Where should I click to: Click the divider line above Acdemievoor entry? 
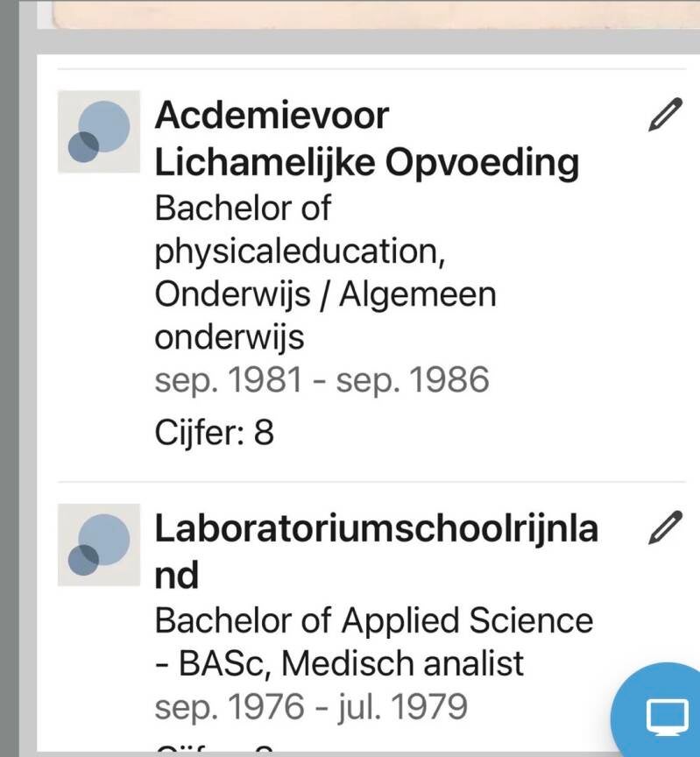point(371,69)
